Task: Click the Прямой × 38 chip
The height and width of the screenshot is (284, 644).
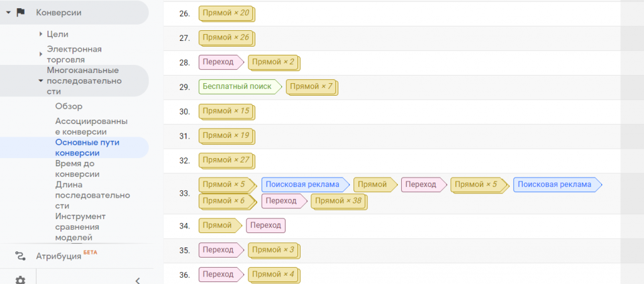Action: 338,201
